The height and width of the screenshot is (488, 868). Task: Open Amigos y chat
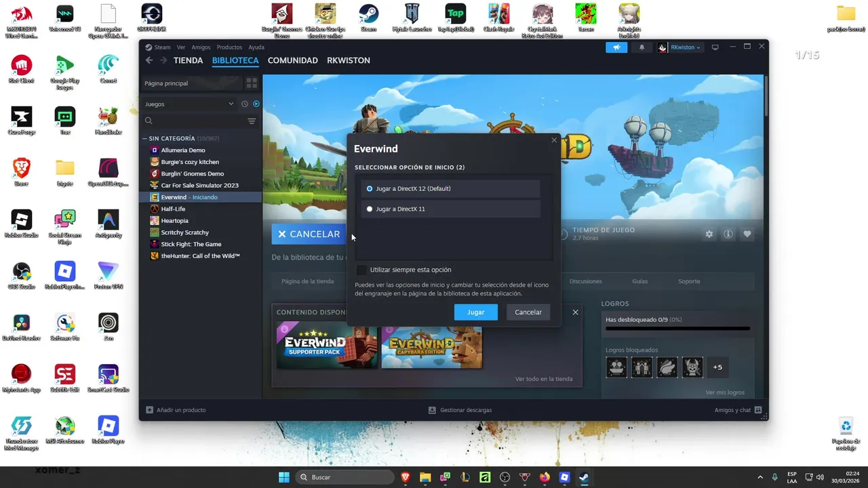coord(738,410)
